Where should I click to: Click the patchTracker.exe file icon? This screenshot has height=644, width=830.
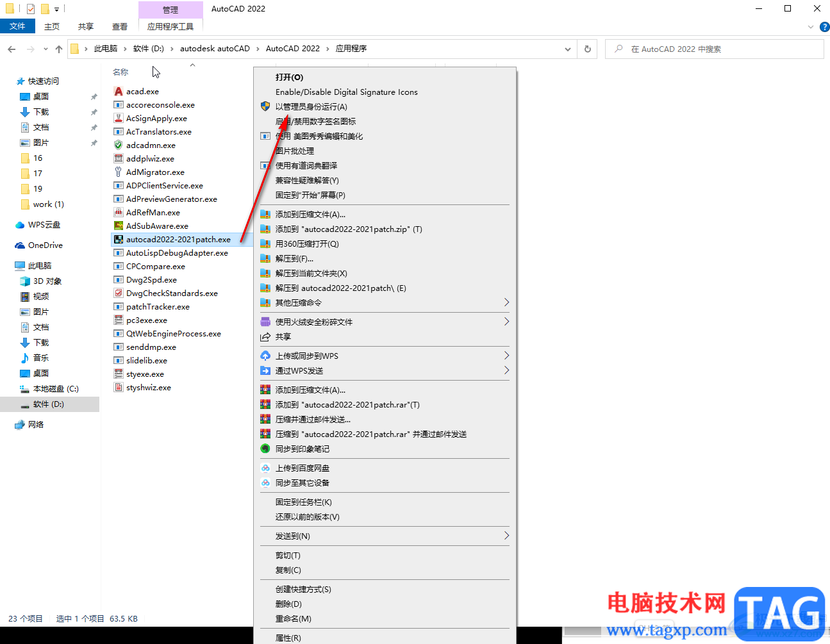point(118,306)
